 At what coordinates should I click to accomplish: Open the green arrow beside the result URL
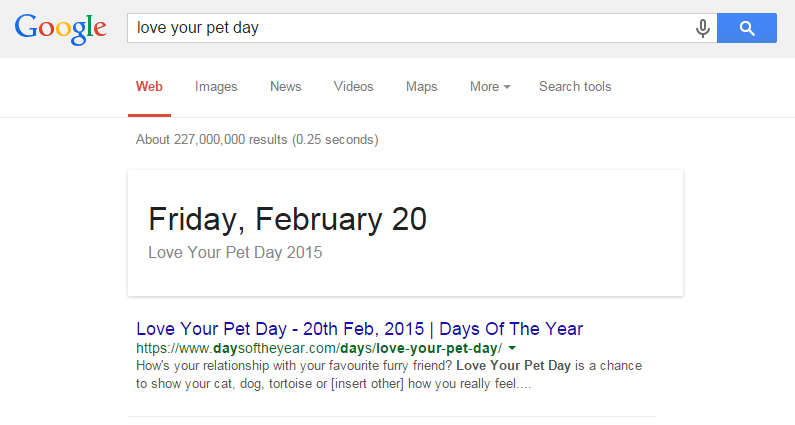(x=512, y=348)
